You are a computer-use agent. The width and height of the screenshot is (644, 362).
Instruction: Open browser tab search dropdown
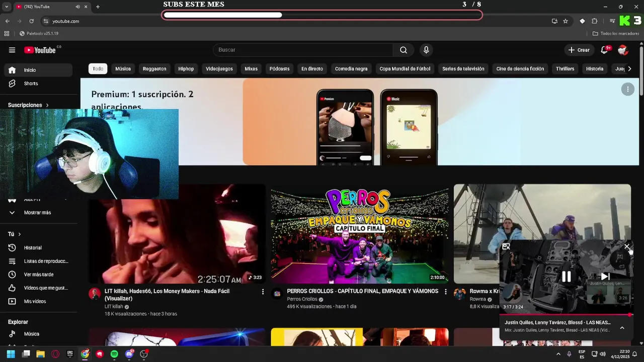click(7, 7)
